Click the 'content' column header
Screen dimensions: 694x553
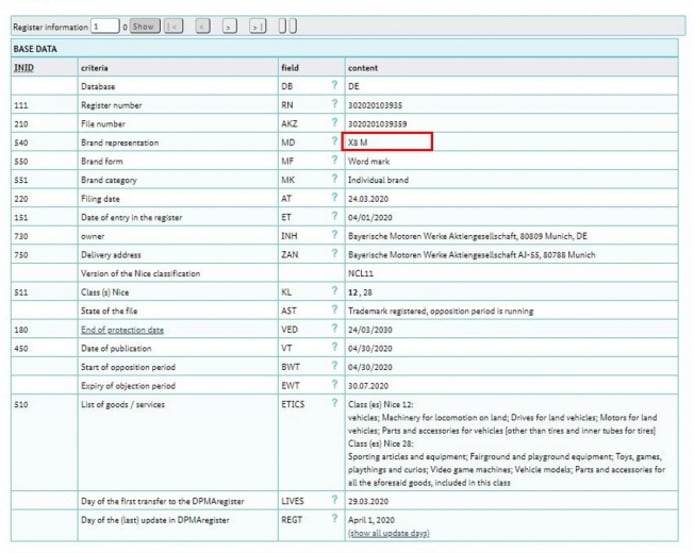coord(363,68)
